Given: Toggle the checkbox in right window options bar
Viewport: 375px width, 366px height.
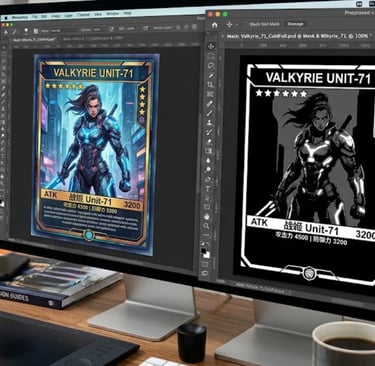Looking at the screenshot, I should pyautogui.click(x=247, y=24).
